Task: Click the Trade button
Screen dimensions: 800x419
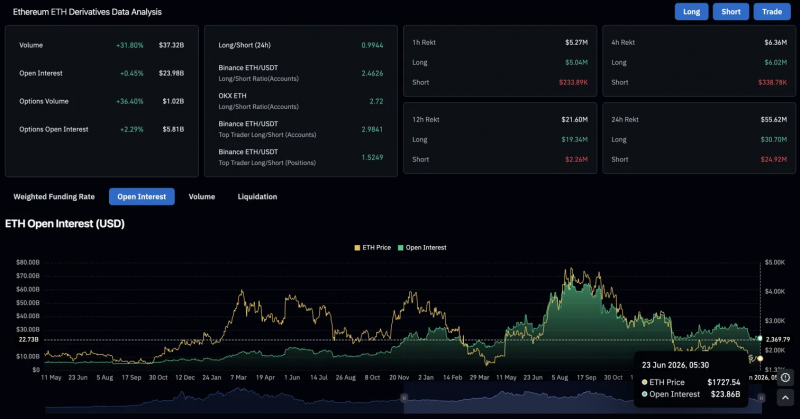Action: (772, 12)
